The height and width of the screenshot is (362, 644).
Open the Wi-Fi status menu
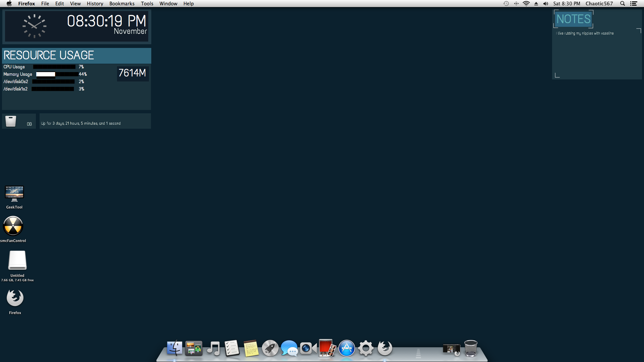click(526, 4)
